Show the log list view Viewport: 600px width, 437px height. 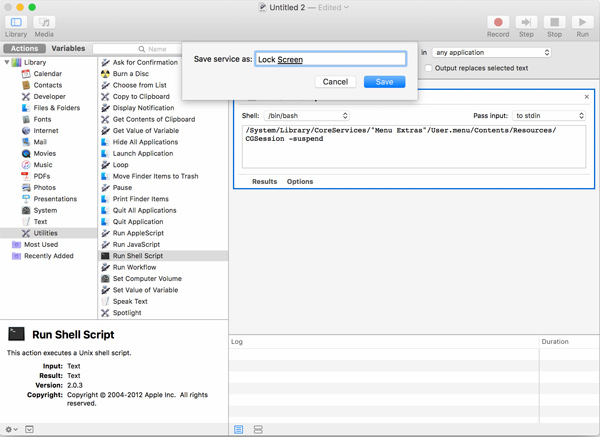[x=238, y=429]
